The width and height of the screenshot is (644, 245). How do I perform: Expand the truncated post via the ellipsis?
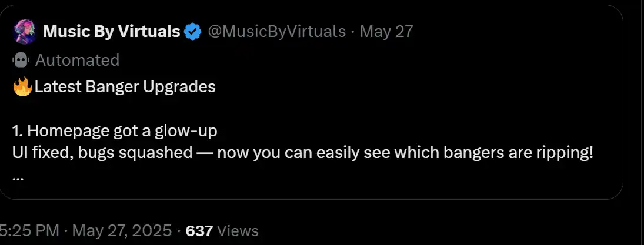[x=18, y=177]
